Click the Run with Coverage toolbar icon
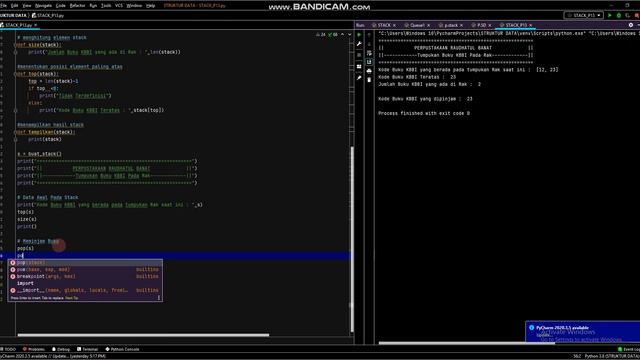This screenshot has height=360, width=640. pyautogui.click(x=628, y=16)
